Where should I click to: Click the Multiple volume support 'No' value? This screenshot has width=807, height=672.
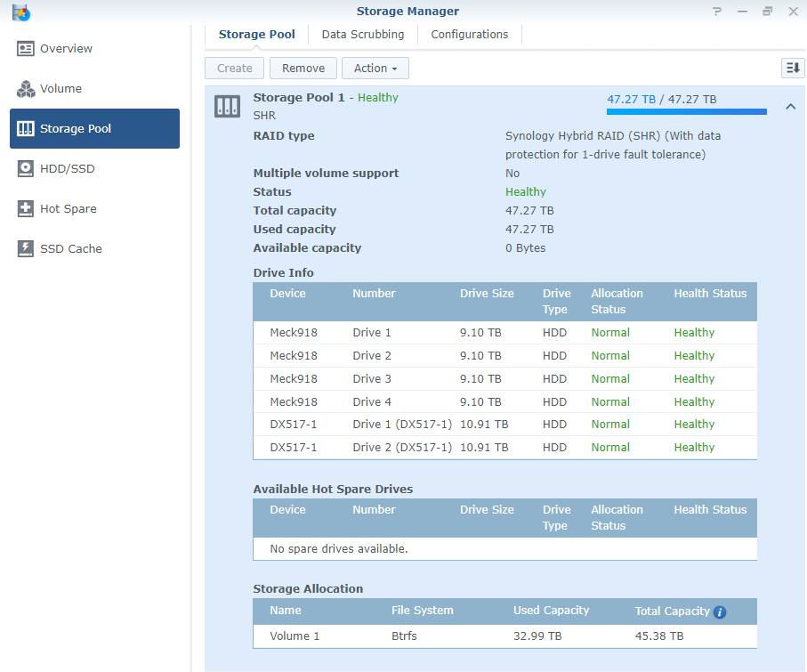pos(512,174)
